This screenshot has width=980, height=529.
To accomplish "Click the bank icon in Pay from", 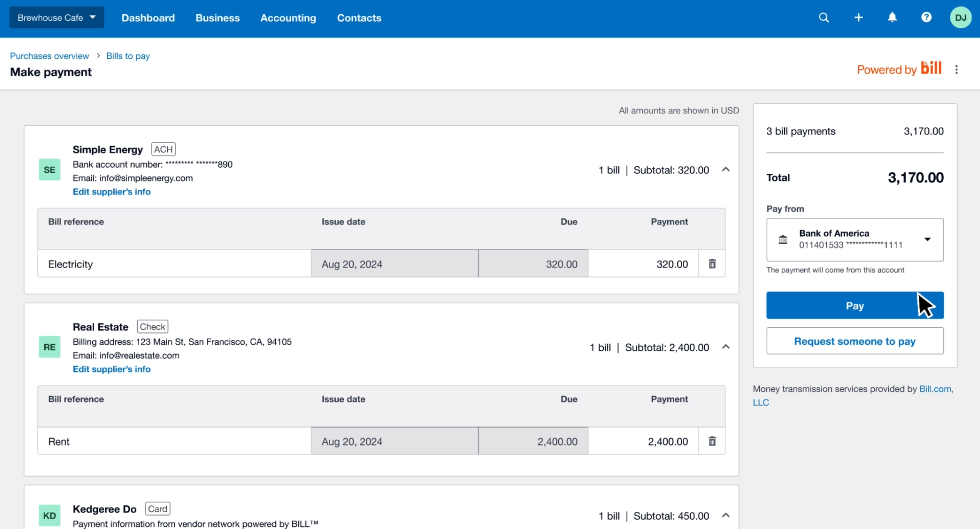I will (783, 240).
